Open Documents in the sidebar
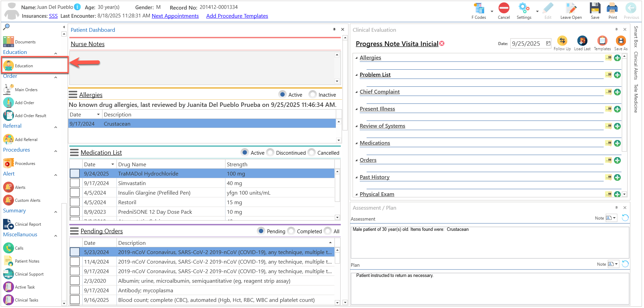The width and height of the screenshot is (644, 308). [19, 42]
